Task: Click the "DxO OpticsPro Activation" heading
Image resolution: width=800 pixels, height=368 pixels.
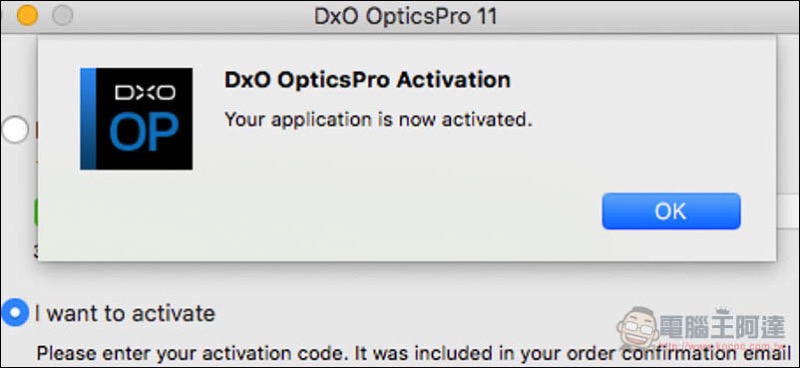Action: coord(367,80)
